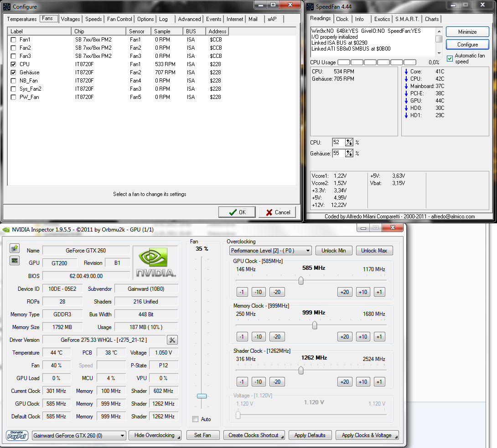Viewport: 497px width, 448px height.
Task: Click the blue arrow beside PCI-E temperature
Action: tap(406, 93)
